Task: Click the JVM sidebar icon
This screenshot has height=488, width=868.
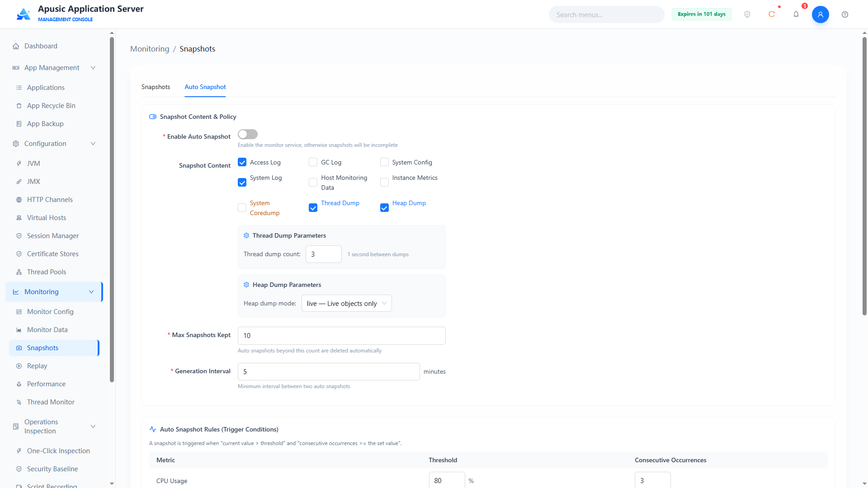Action: coord(19,164)
